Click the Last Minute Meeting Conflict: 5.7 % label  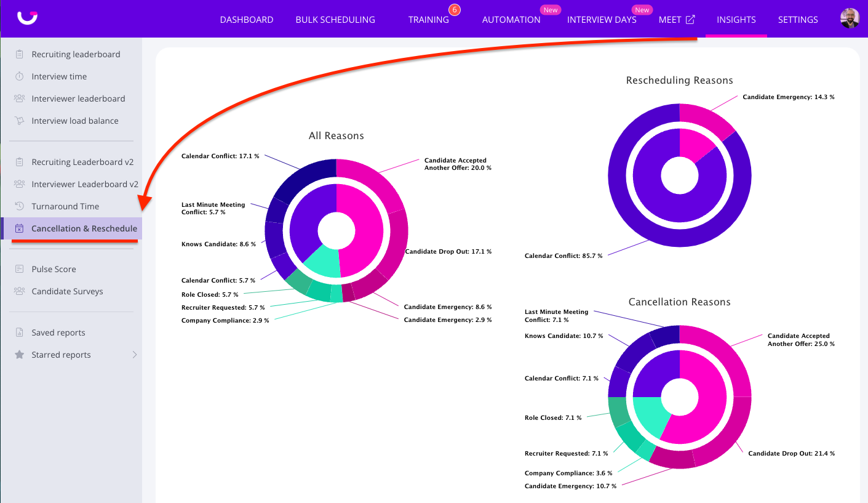[x=213, y=209]
